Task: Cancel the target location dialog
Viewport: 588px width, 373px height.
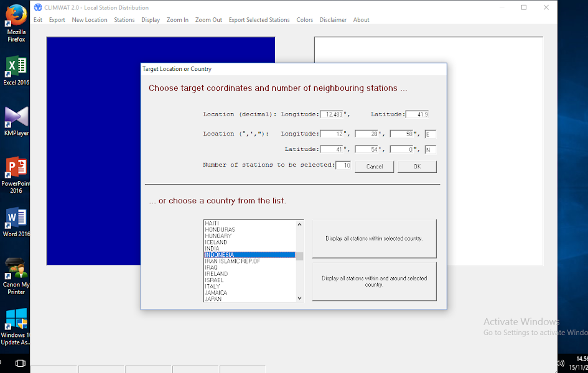Action: point(374,166)
